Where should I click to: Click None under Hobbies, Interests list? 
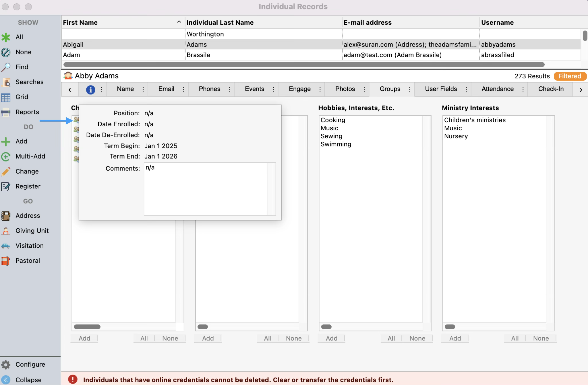[417, 338]
